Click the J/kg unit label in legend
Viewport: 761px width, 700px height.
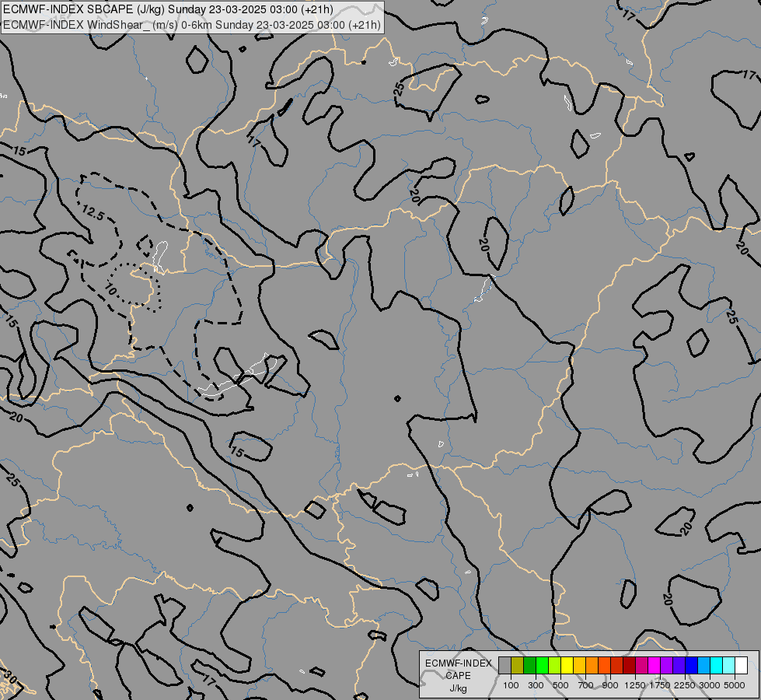pyautogui.click(x=458, y=688)
